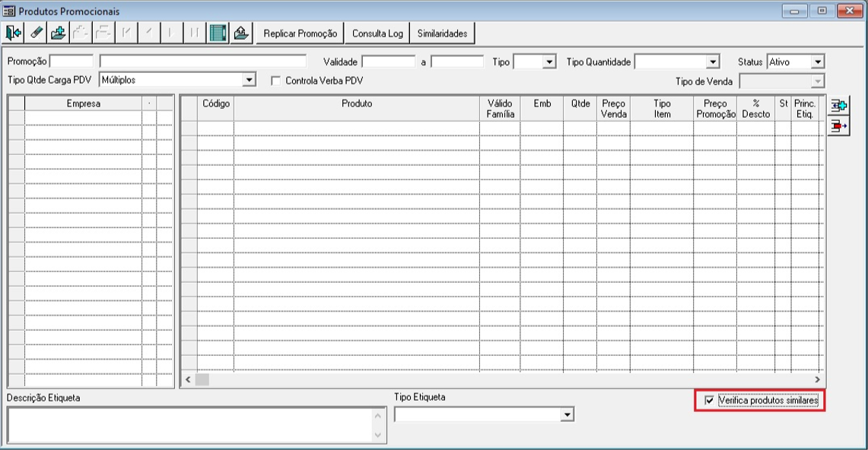The height and width of the screenshot is (450, 868).
Task: Click the teal list grid view icon
Action: click(218, 33)
